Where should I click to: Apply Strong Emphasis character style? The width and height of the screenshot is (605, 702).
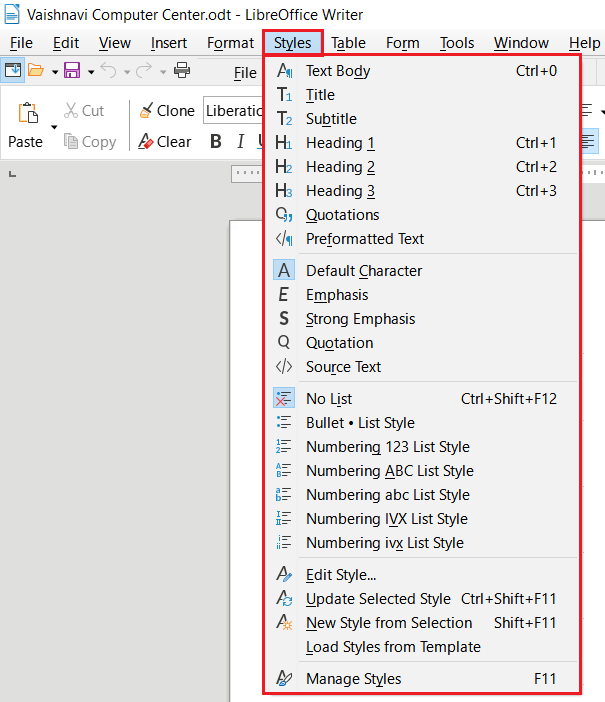click(422, 319)
